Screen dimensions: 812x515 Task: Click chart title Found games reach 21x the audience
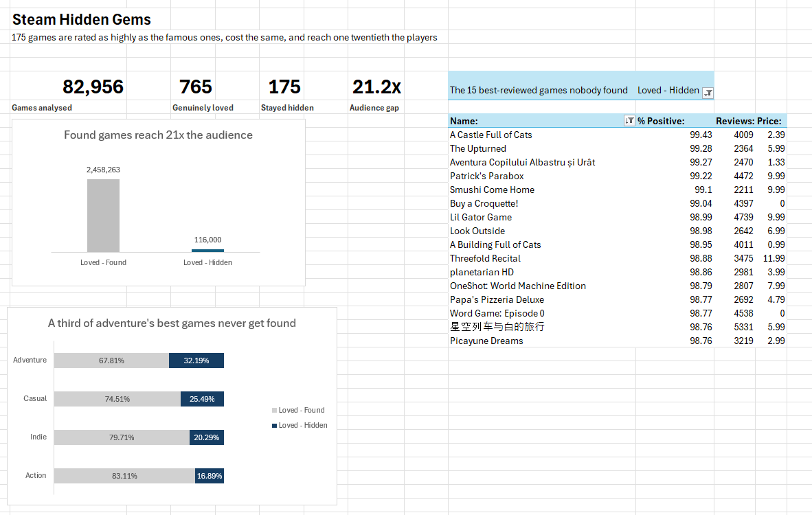pos(158,135)
